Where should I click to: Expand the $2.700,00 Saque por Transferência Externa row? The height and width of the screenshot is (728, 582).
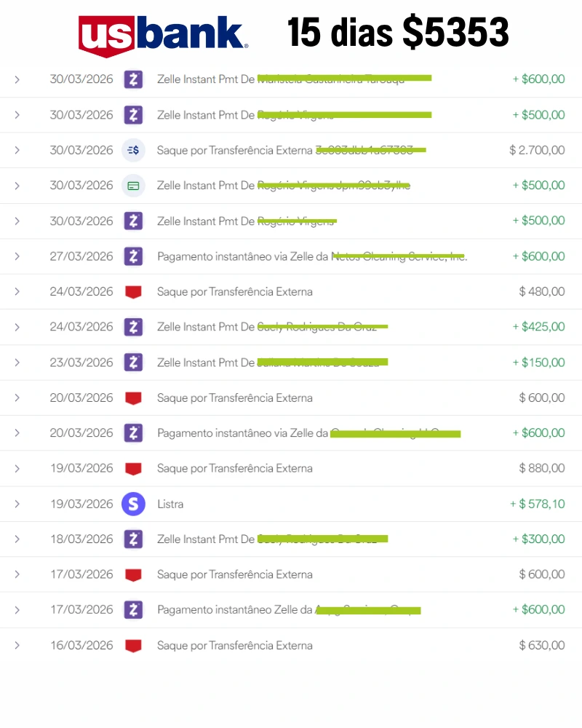17,150
